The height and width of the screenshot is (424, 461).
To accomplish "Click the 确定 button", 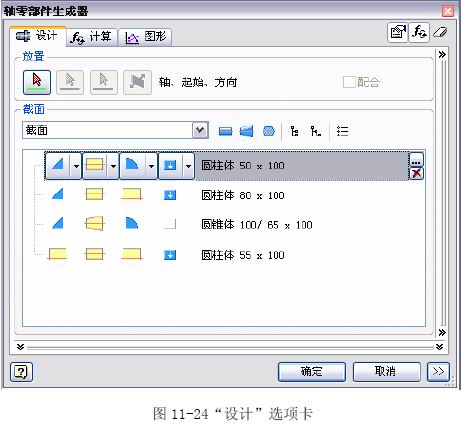I will coord(312,371).
